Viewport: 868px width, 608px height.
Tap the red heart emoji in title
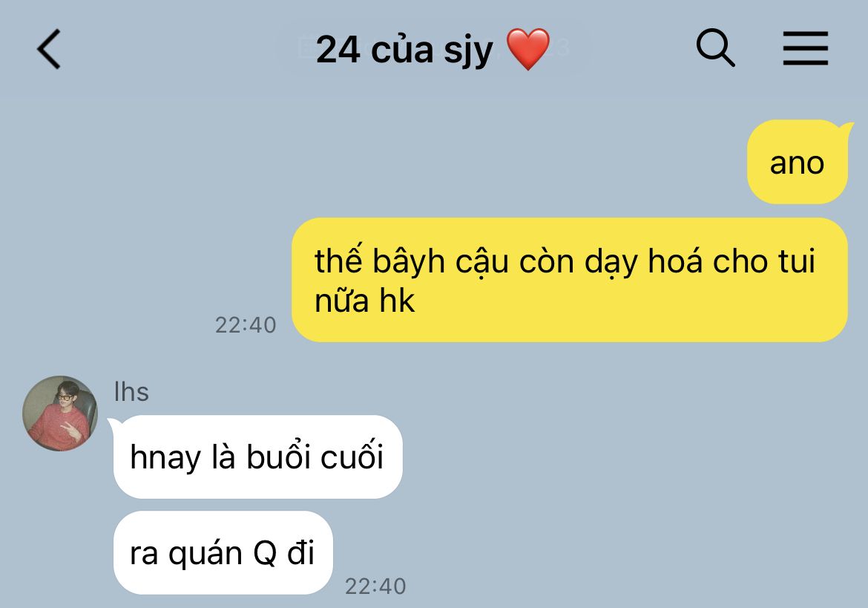point(528,49)
